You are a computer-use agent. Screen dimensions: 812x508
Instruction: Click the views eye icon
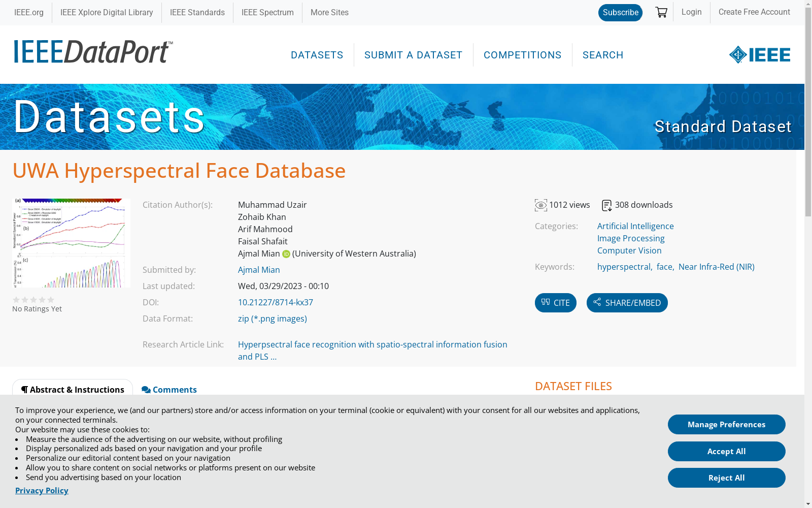tap(541, 205)
